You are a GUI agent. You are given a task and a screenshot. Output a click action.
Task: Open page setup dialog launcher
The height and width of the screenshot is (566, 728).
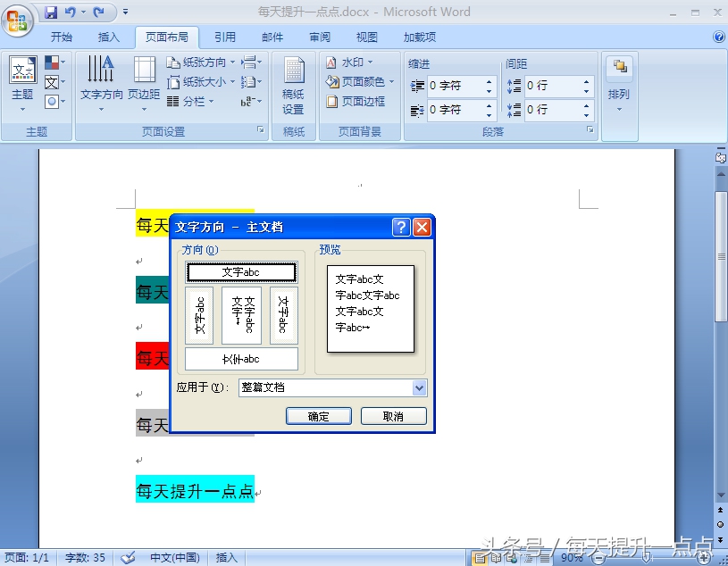coord(261,130)
